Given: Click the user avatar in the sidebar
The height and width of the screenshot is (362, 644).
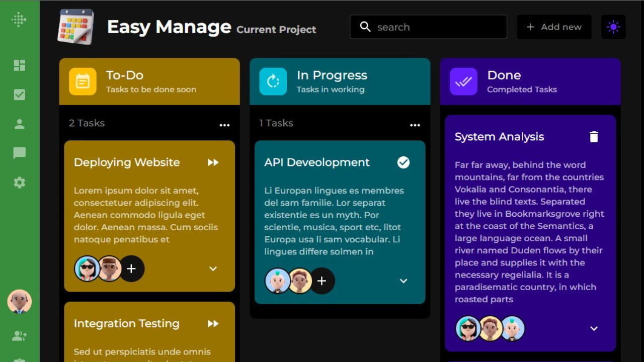Looking at the screenshot, I should [x=20, y=302].
